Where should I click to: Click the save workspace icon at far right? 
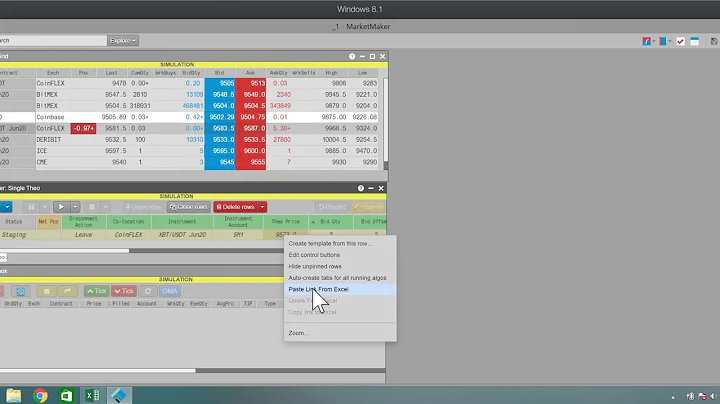coord(714,41)
